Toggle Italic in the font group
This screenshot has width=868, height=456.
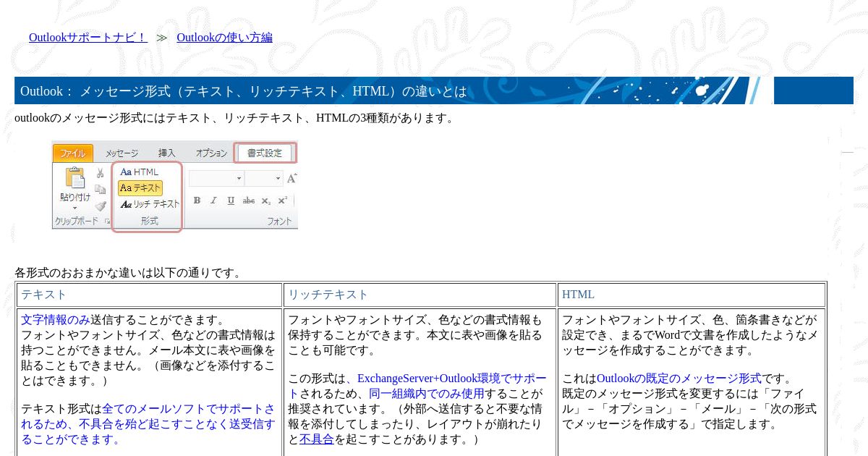coord(213,200)
